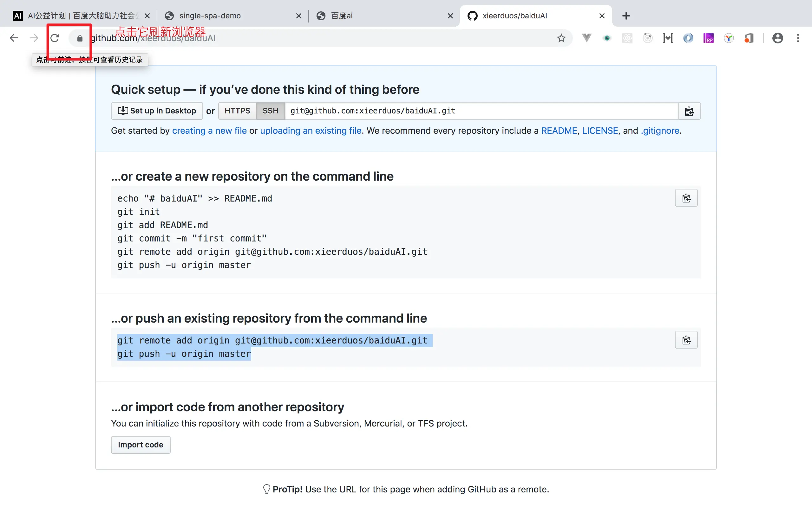Open Chrome's three-dot menu
Viewport: 812px width, 507px height.
(x=798, y=38)
